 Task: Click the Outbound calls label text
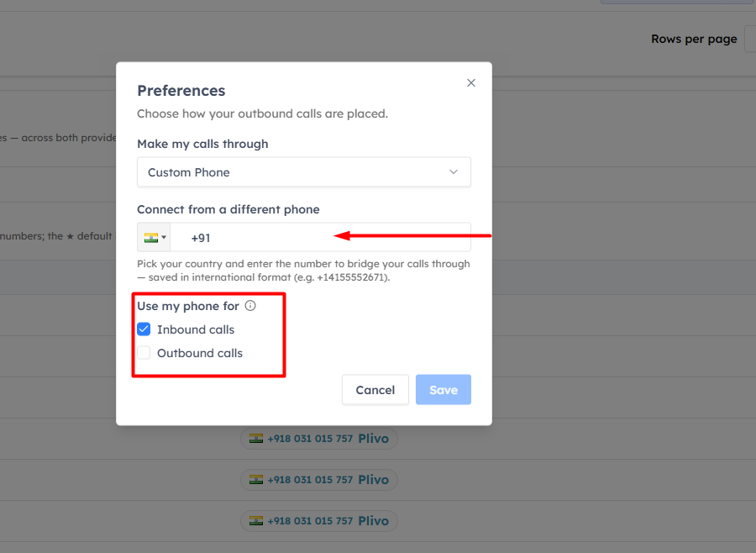pos(200,353)
